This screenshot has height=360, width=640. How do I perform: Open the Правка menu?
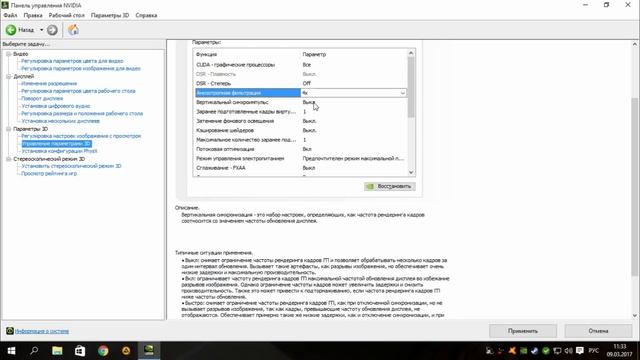33,15
